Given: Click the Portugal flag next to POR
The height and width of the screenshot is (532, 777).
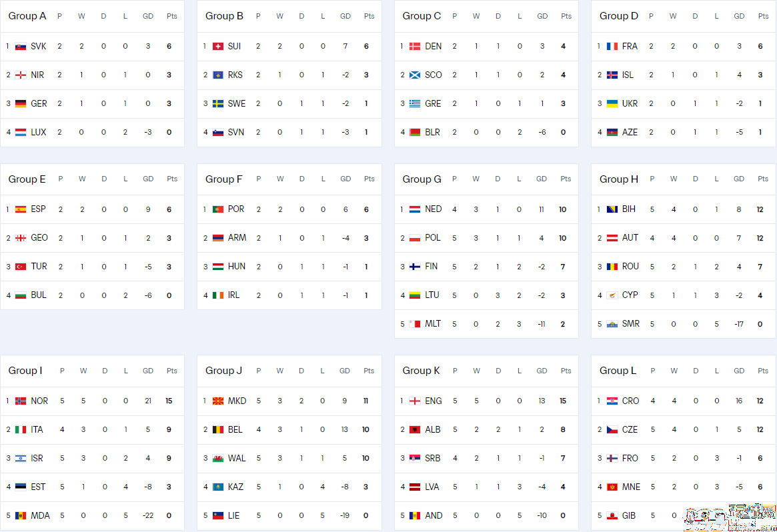Looking at the screenshot, I should [217, 209].
